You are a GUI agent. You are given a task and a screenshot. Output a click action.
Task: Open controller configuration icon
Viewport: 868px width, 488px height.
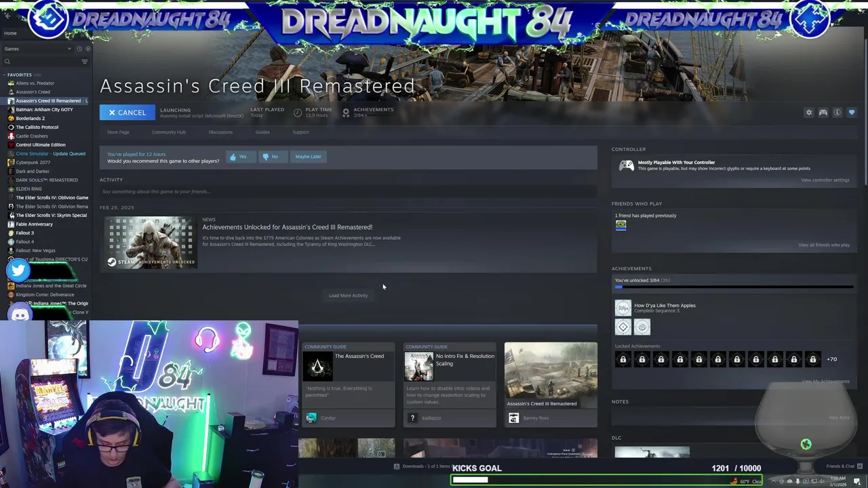(x=823, y=113)
